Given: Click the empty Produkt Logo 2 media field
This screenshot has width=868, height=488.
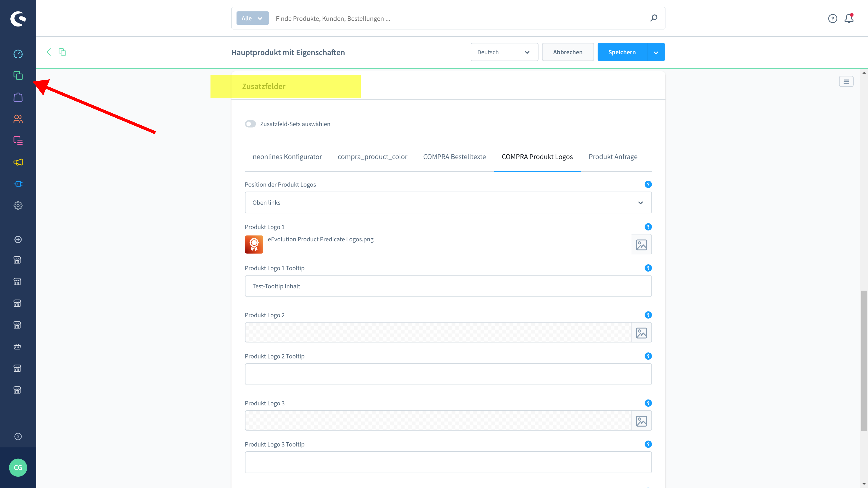Looking at the screenshot, I should [x=438, y=333].
